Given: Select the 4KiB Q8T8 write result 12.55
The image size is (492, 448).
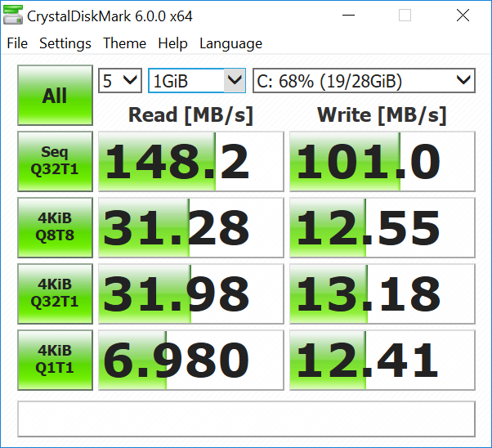Looking at the screenshot, I should (382, 227).
